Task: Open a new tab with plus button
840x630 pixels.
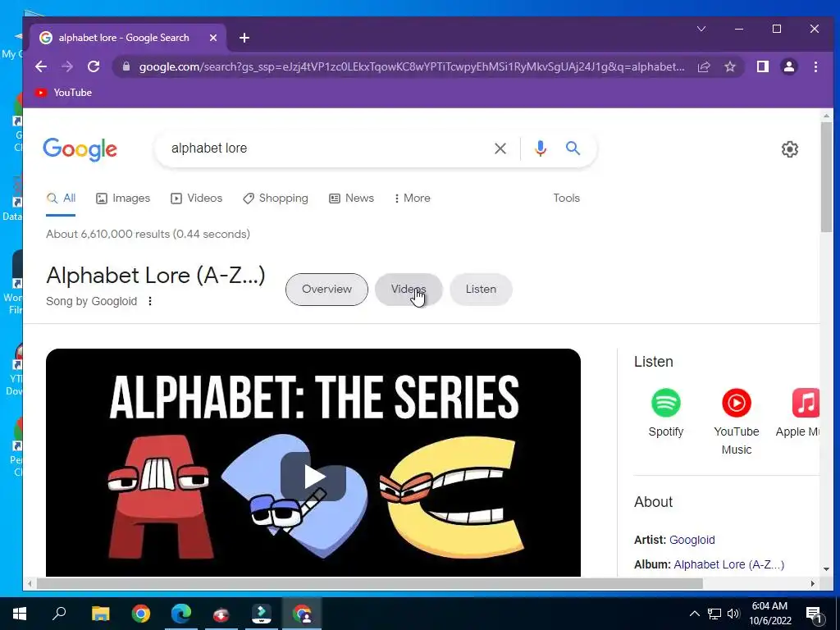Action: (244, 38)
